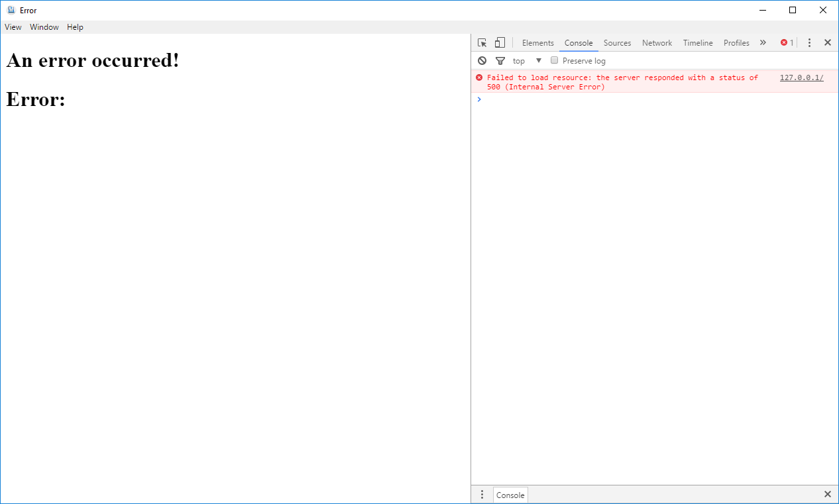Screen dimensions: 839x504
Task: Click the console prompt input line
Action: tap(656, 99)
